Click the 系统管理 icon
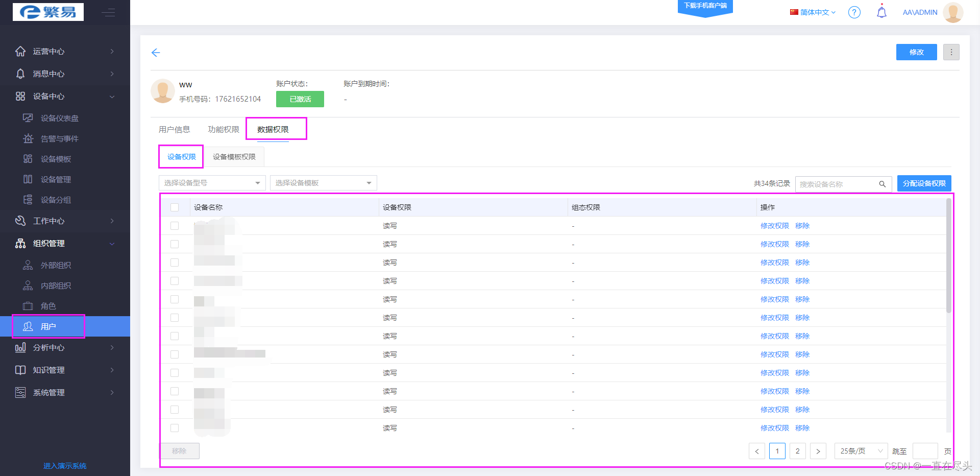980x476 pixels. pos(20,392)
